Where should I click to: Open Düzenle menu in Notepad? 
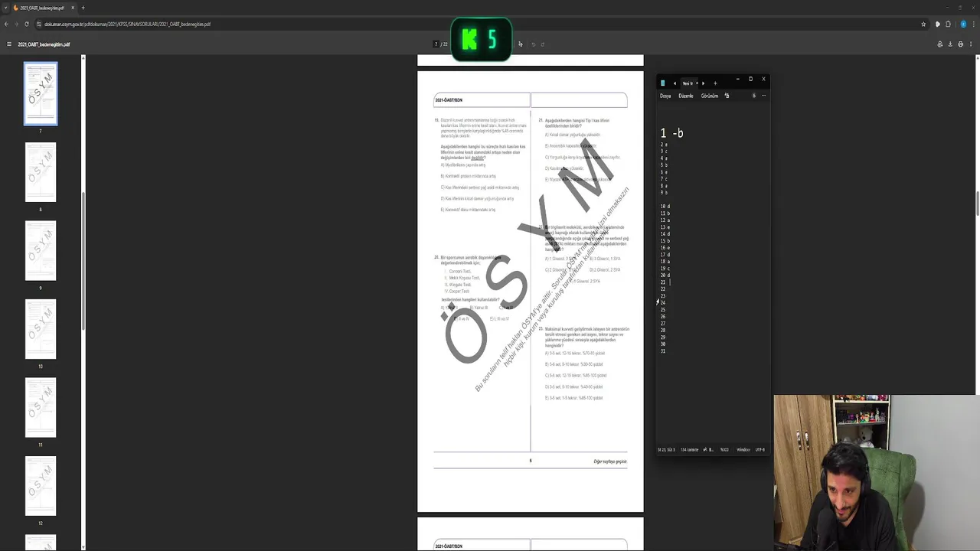[x=686, y=96]
